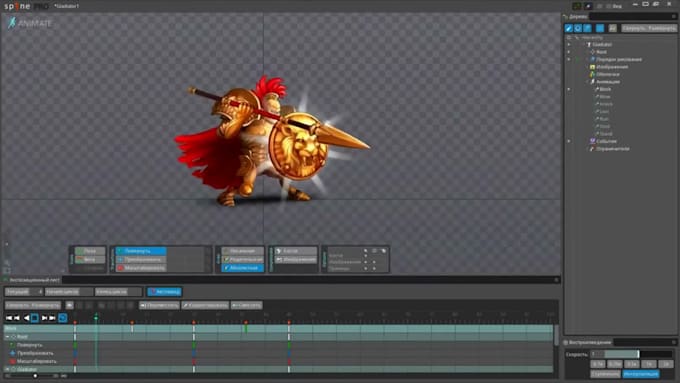
Task: Click the highlighted stop/play square button
Action: (35, 318)
